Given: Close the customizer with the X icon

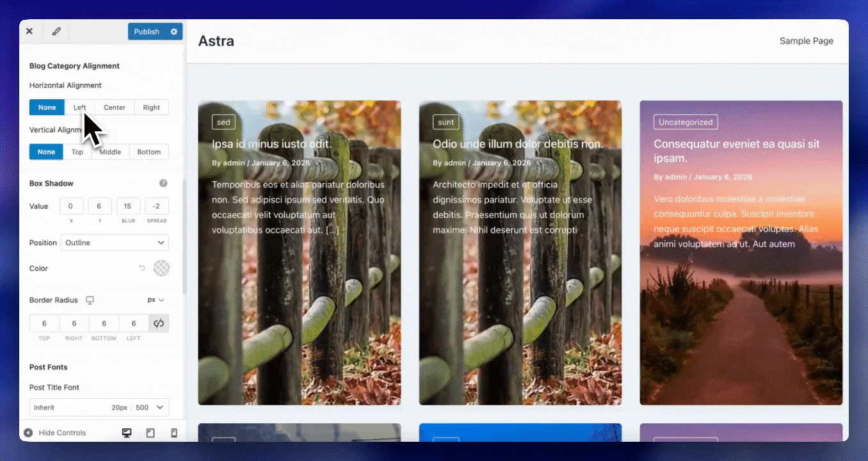Looking at the screenshot, I should [29, 31].
